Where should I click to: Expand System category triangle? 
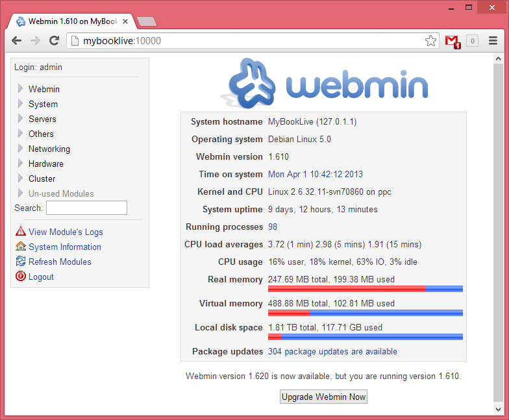click(21, 104)
